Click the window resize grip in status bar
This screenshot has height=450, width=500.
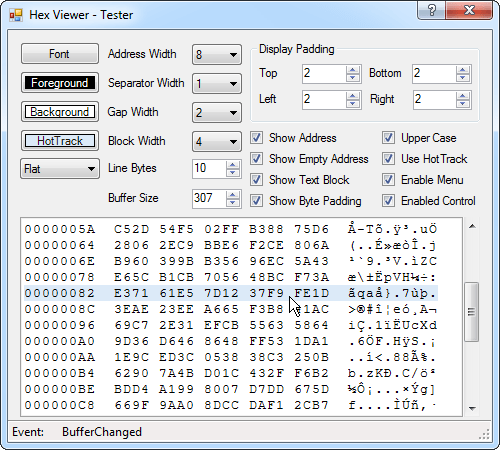pos(484,434)
